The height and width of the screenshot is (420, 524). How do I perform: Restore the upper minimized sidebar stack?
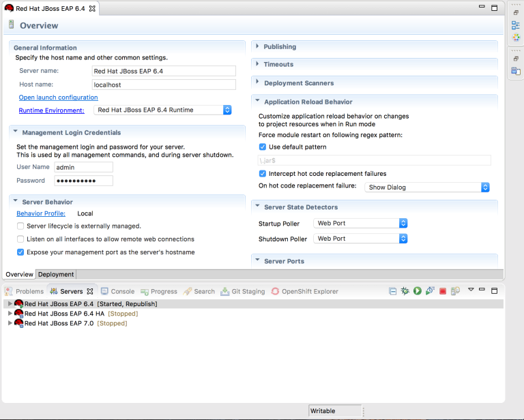(516, 13)
